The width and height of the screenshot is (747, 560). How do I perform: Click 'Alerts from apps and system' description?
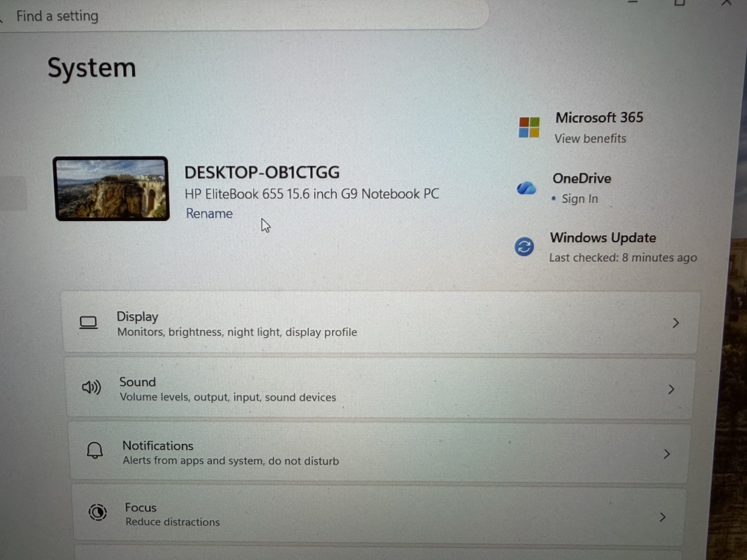[x=231, y=461]
